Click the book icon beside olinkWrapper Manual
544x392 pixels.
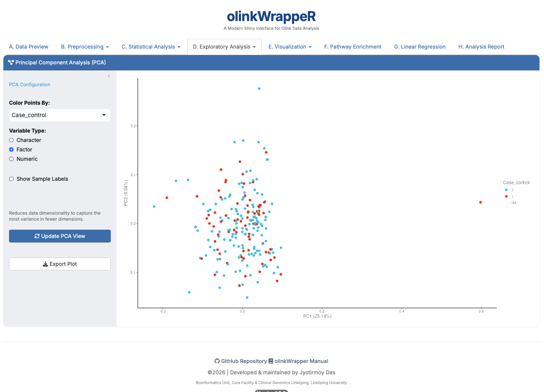[x=270, y=361]
